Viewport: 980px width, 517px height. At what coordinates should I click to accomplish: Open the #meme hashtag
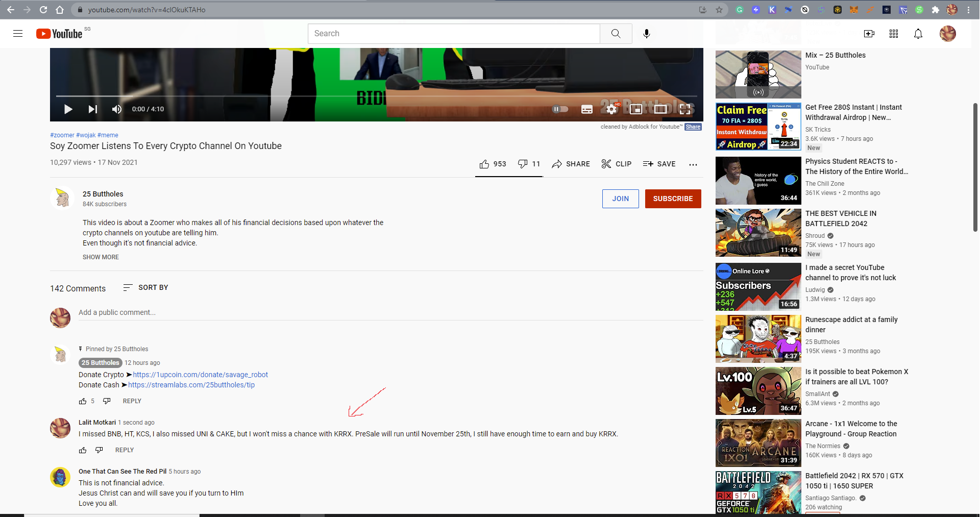click(108, 135)
